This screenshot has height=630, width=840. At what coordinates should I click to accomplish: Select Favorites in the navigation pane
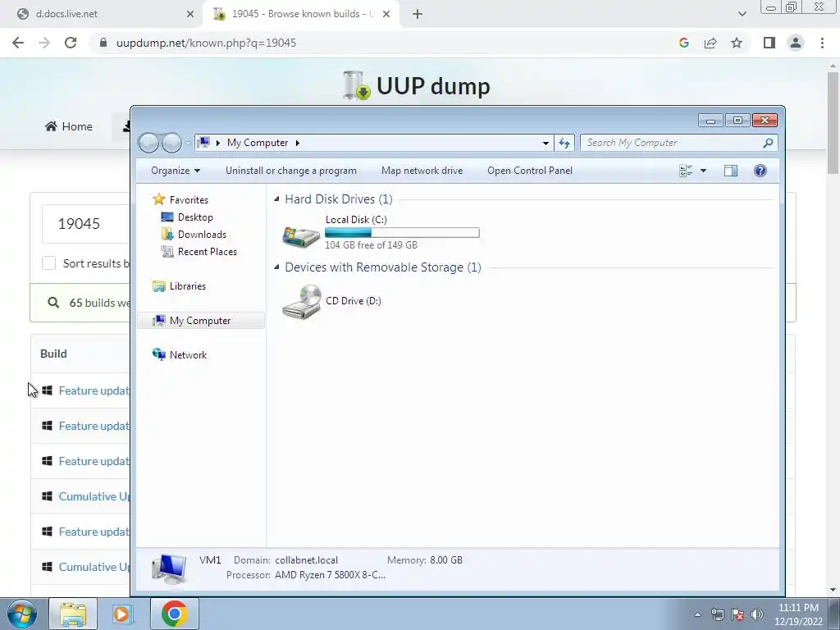(189, 200)
